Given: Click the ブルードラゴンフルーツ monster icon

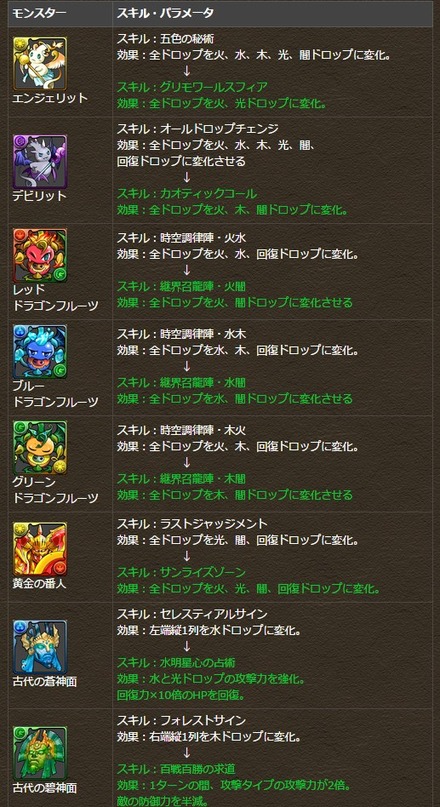Looking at the screenshot, I should (x=40, y=352).
